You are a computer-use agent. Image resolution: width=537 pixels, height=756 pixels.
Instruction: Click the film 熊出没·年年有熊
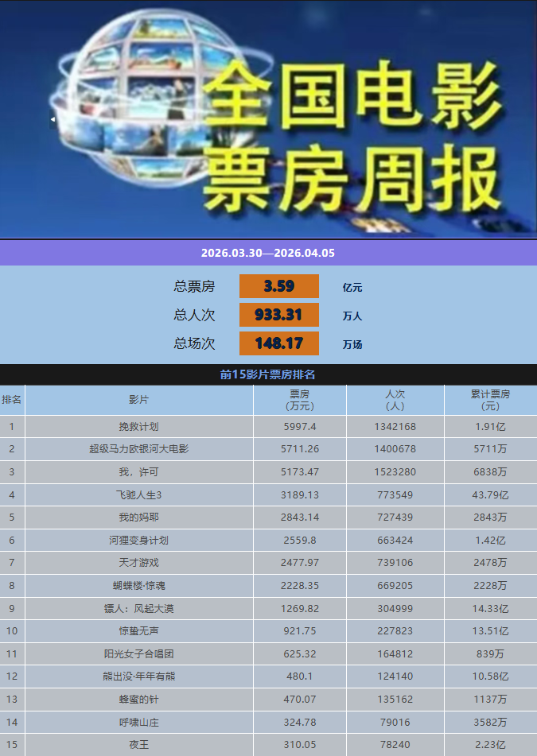(x=139, y=677)
